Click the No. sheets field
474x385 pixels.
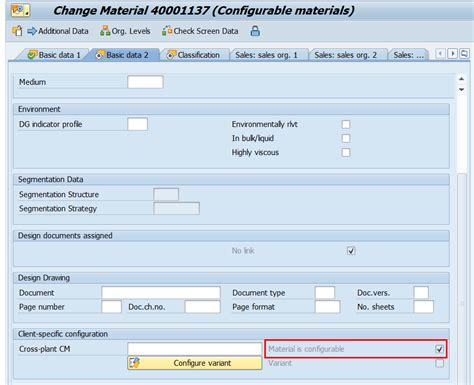click(x=424, y=307)
